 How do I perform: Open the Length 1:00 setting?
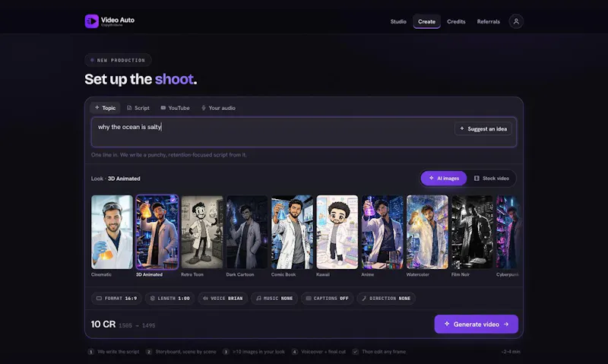pos(169,298)
